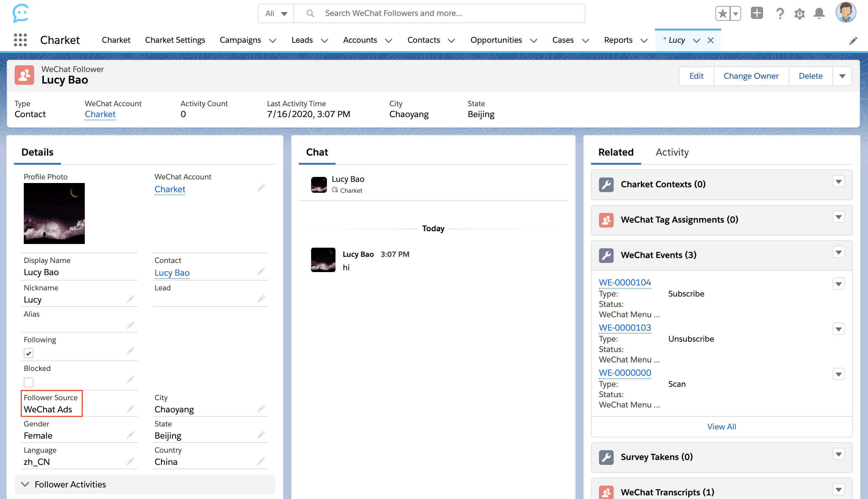The height and width of the screenshot is (499, 868).
Task: Click the Change Owner button
Action: 751,76
